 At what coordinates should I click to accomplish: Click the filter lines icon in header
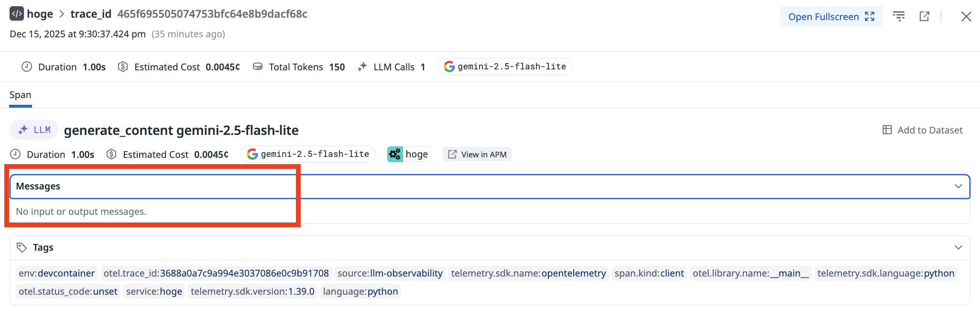click(x=899, y=17)
